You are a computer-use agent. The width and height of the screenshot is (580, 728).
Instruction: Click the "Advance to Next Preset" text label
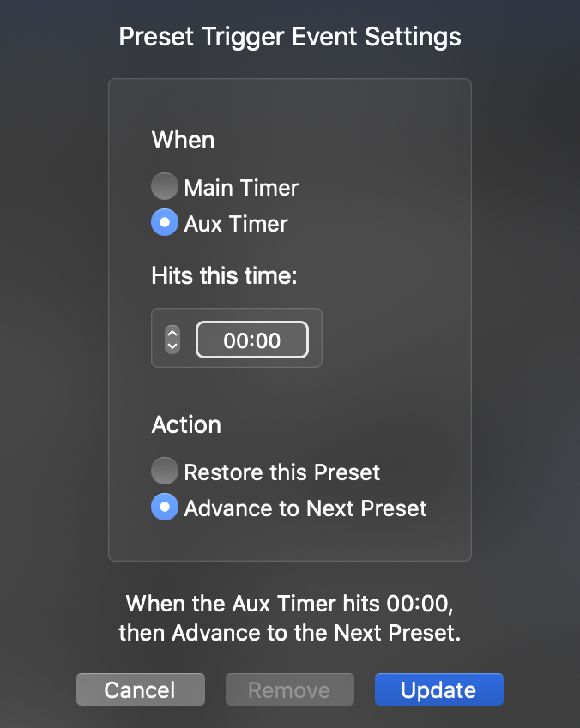click(x=305, y=508)
